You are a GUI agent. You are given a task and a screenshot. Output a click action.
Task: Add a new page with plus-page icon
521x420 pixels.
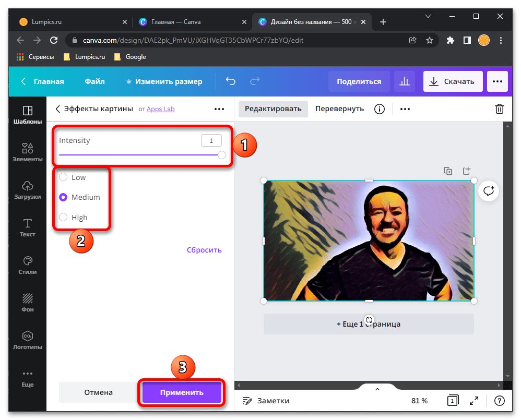pyautogui.click(x=467, y=171)
